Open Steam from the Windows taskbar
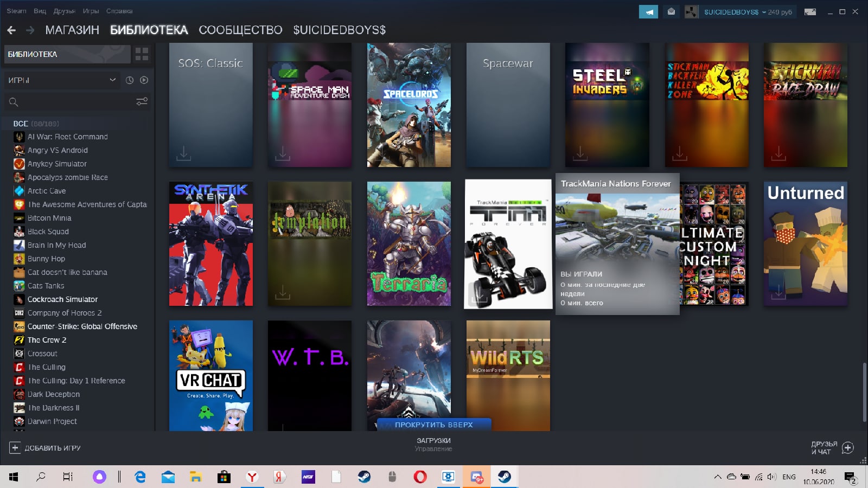The width and height of the screenshot is (868, 488). (505, 477)
